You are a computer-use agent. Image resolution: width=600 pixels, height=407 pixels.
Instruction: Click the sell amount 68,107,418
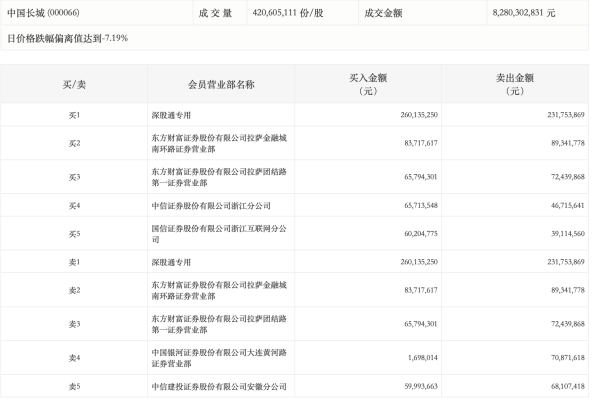coord(568,386)
